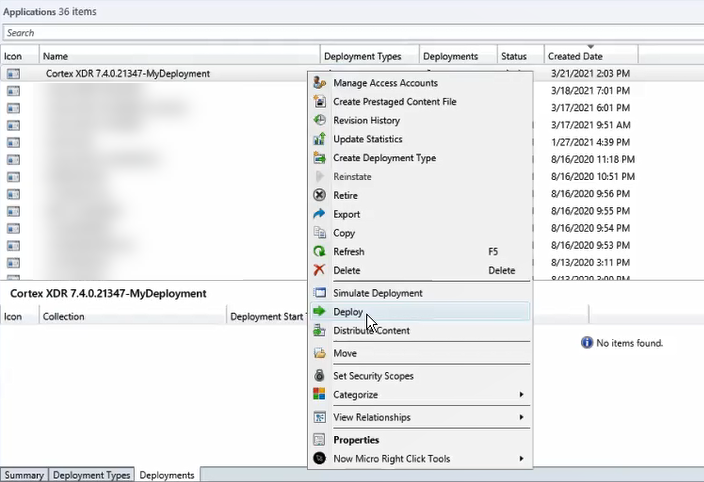Sort by the Created Date column header

(591, 56)
